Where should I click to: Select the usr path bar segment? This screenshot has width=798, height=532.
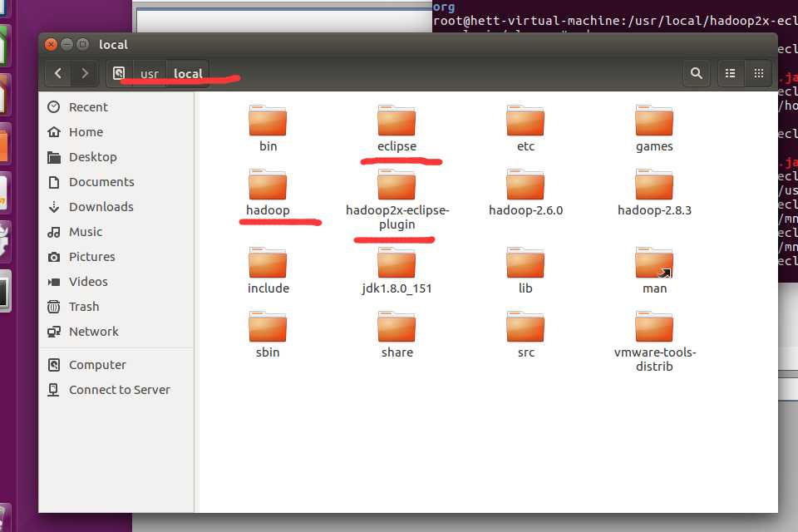(x=150, y=74)
